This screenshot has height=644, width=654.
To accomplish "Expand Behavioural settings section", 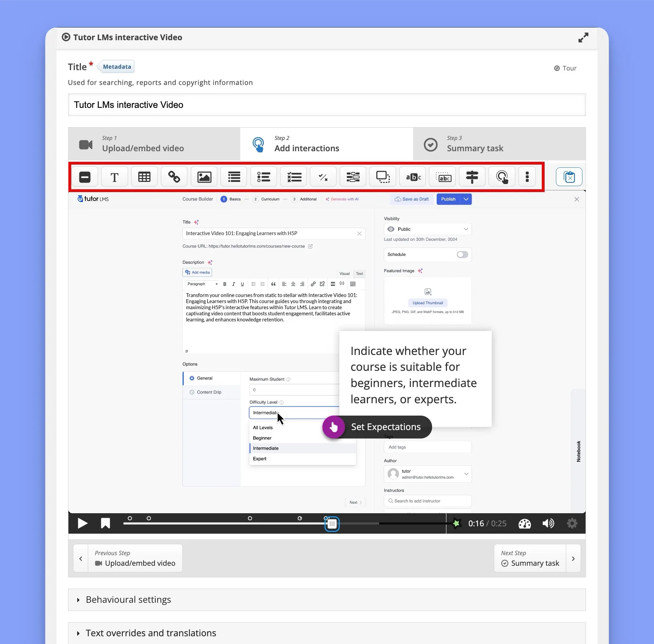I will pyautogui.click(x=327, y=600).
